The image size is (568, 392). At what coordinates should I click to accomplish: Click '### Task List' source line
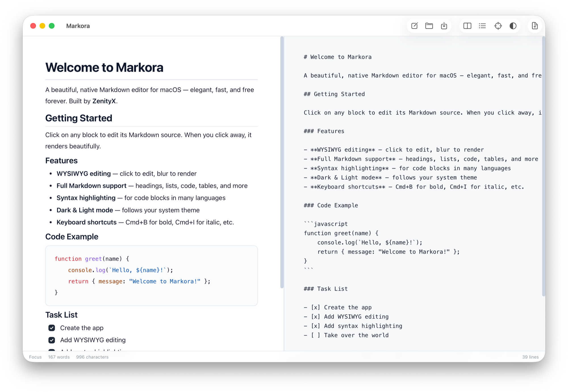(325, 289)
